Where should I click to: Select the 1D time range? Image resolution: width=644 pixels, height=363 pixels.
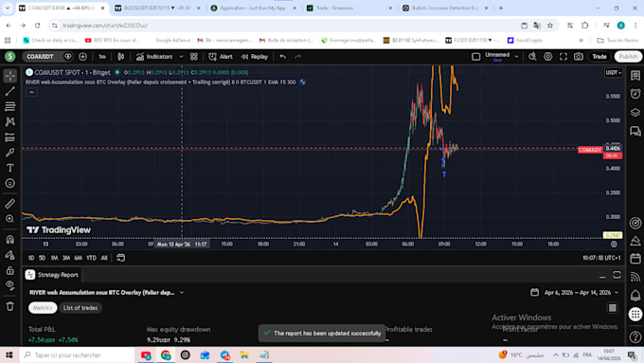click(31, 258)
